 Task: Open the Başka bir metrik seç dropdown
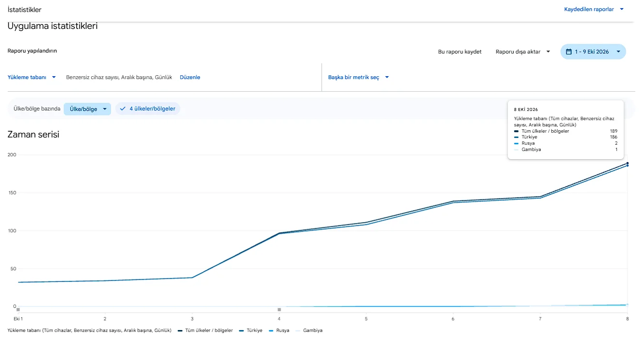pyautogui.click(x=359, y=77)
